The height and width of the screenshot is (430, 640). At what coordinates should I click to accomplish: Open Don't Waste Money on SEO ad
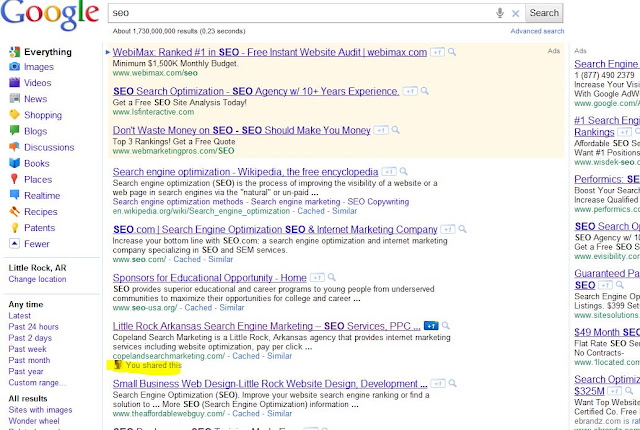point(241,131)
